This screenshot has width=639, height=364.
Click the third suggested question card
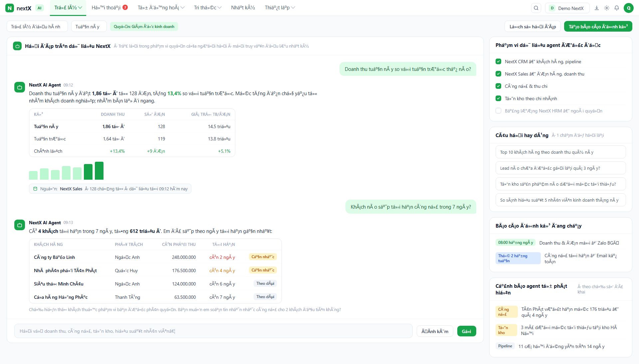[x=560, y=184]
